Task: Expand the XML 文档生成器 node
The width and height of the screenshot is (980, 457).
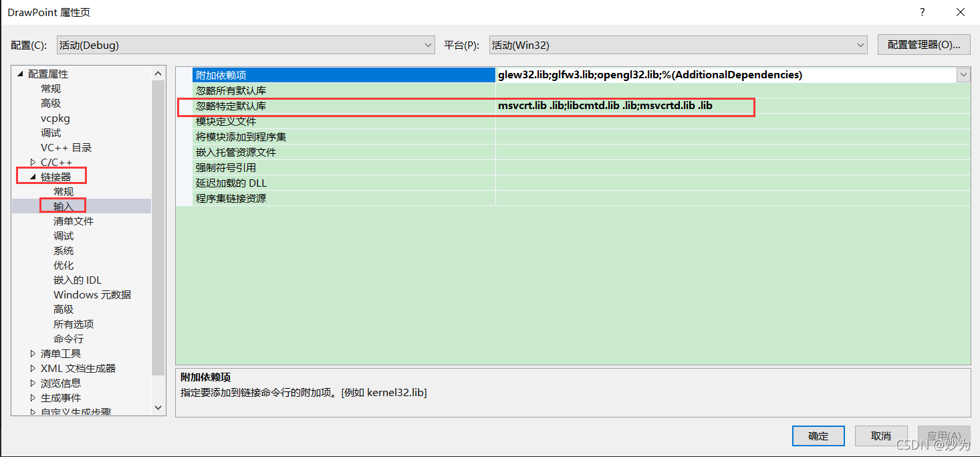Action: coord(33,369)
